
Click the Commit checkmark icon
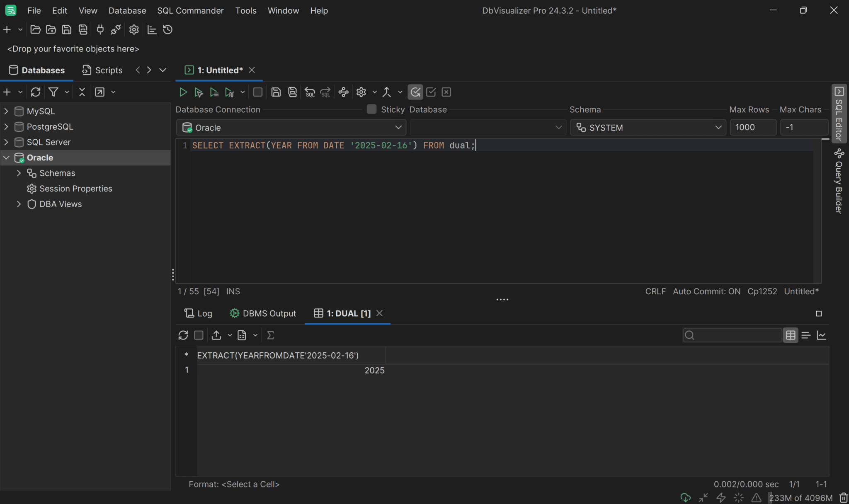coord(431,92)
